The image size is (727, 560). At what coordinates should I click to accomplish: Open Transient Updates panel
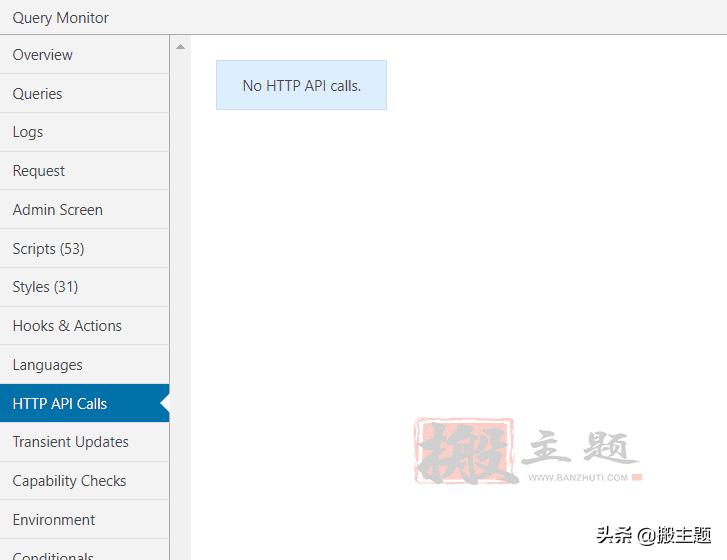pyautogui.click(x=71, y=442)
